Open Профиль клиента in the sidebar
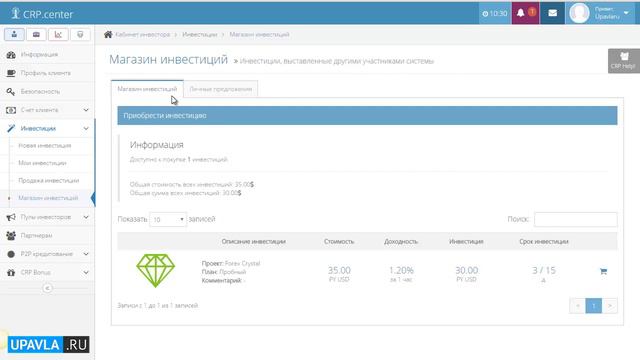The width and height of the screenshot is (640, 360). [47, 73]
